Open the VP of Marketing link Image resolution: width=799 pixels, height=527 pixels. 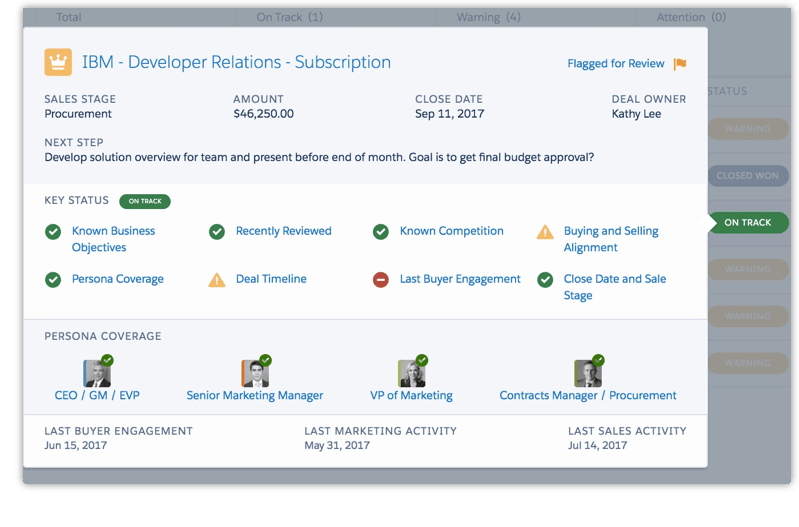point(411,396)
